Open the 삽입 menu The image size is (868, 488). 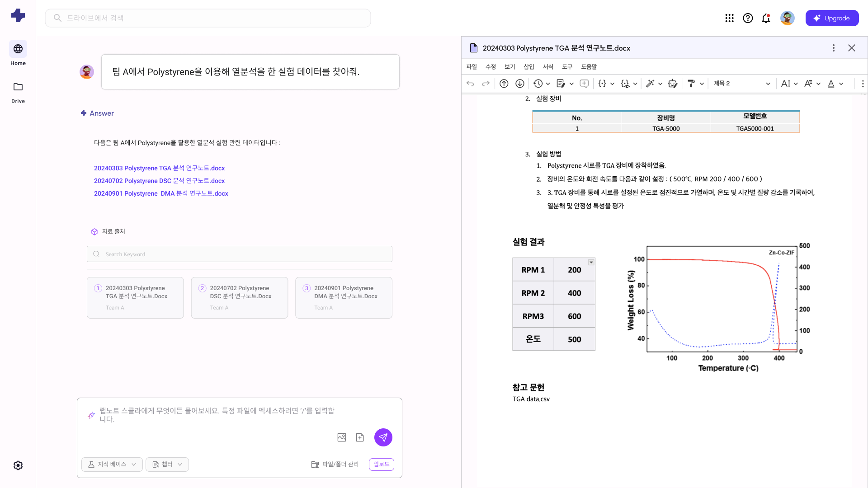point(528,66)
